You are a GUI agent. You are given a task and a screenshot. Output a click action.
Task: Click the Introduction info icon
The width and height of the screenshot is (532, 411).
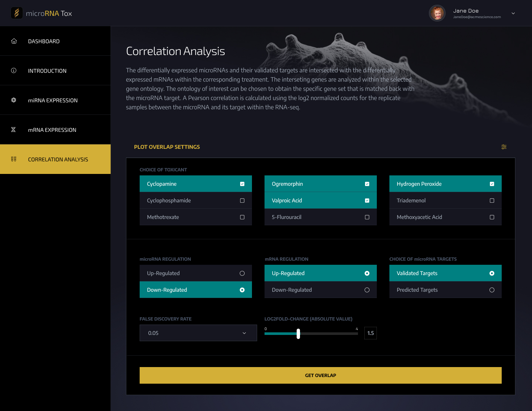(x=14, y=71)
